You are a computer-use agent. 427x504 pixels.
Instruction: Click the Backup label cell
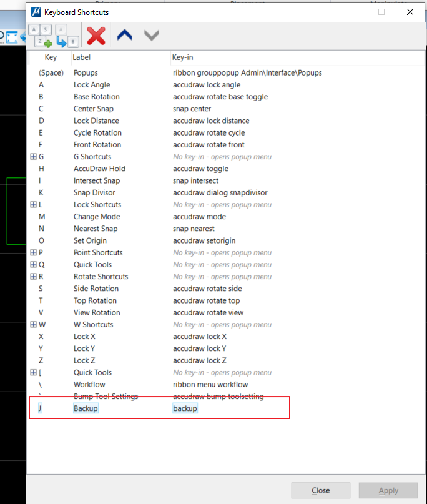[x=86, y=408]
